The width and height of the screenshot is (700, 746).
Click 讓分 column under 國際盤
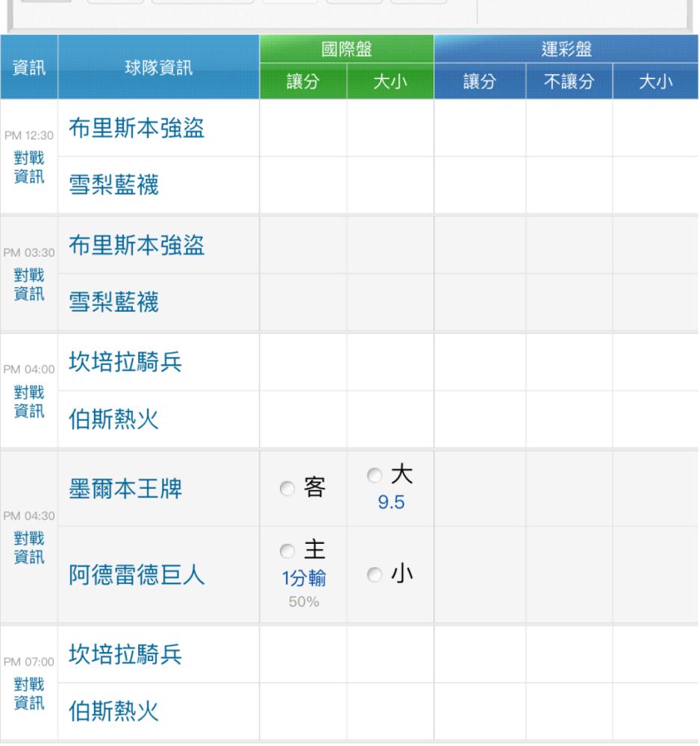point(303,81)
